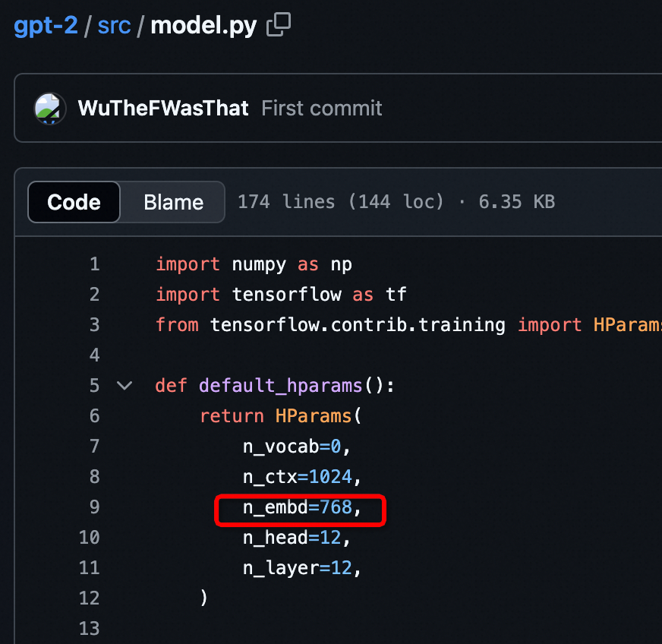Click the HParams symbol on line 6
The width and height of the screenshot is (662, 644).
(314, 416)
